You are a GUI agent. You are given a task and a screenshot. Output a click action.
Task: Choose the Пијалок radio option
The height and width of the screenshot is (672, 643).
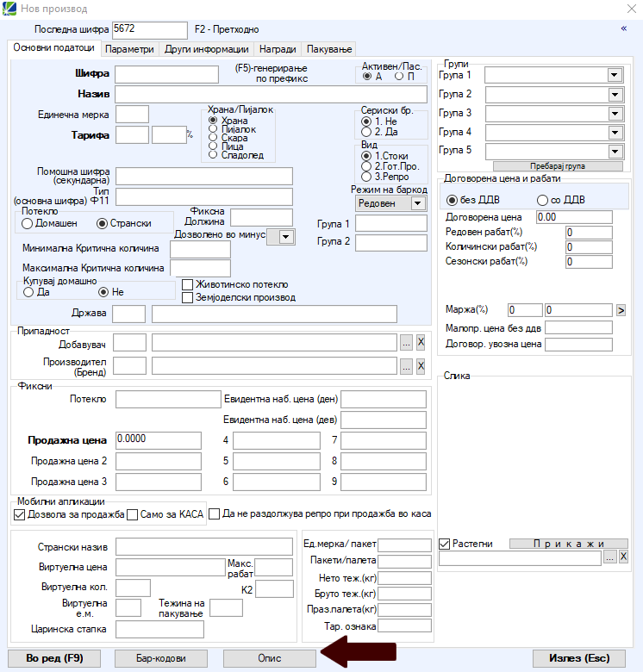[213, 129]
